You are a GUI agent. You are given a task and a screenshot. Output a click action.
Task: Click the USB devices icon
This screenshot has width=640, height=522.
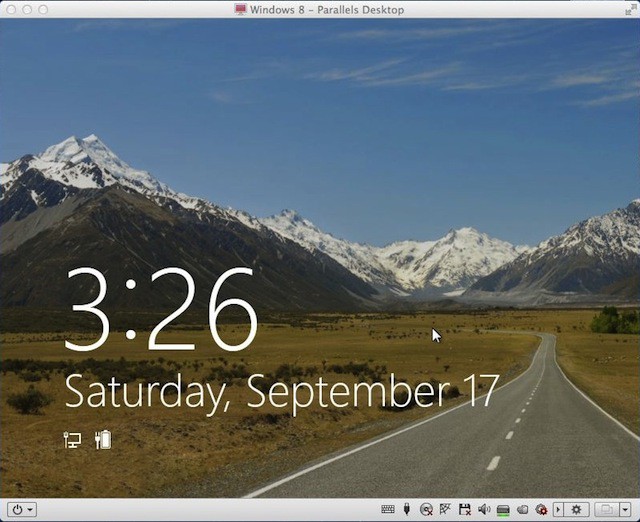coord(407,509)
